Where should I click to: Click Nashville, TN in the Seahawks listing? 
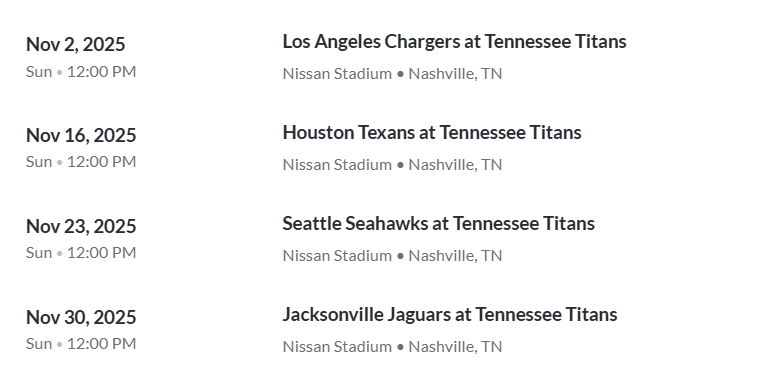click(455, 256)
